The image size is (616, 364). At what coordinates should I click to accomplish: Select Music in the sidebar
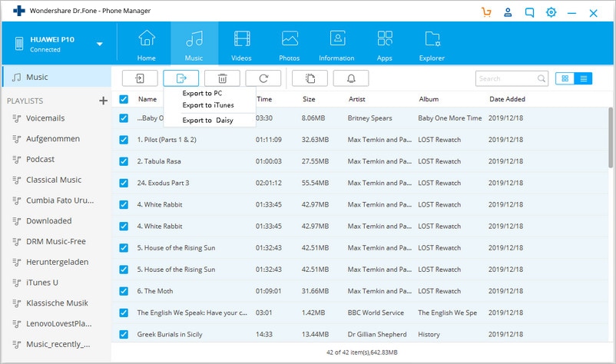pyautogui.click(x=57, y=77)
